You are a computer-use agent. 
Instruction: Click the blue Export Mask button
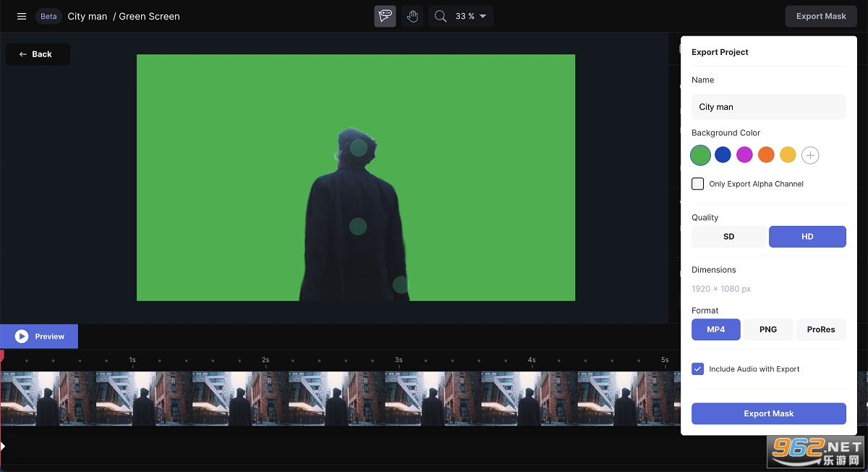pyautogui.click(x=769, y=413)
